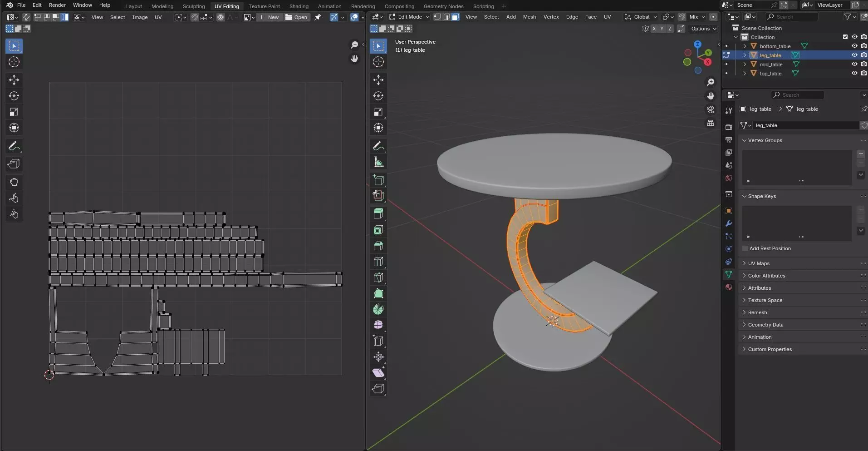The width and height of the screenshot is (868, 451).
Task: Click the viewport navigation gizmo X axis
Action: click(x=708, y=62)
